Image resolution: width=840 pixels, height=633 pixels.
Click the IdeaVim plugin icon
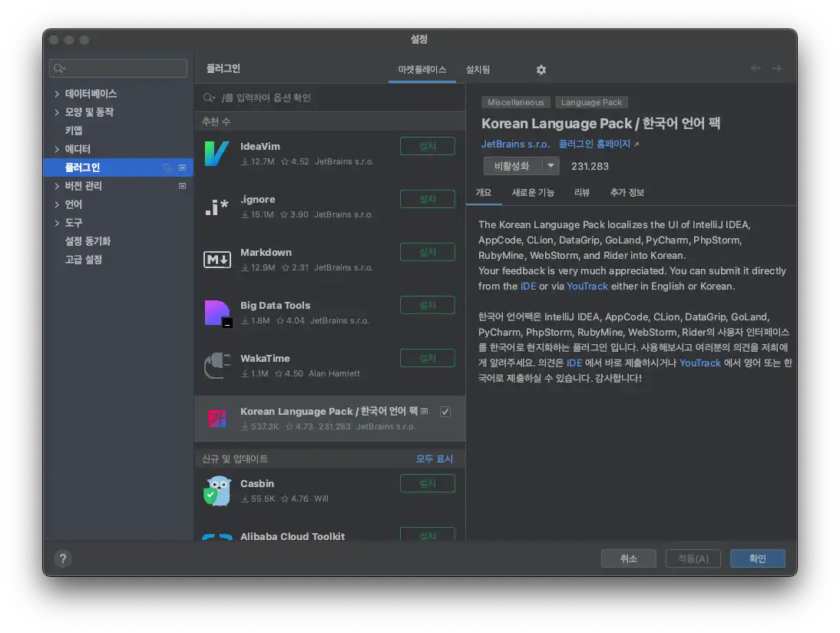click(217, 154)
